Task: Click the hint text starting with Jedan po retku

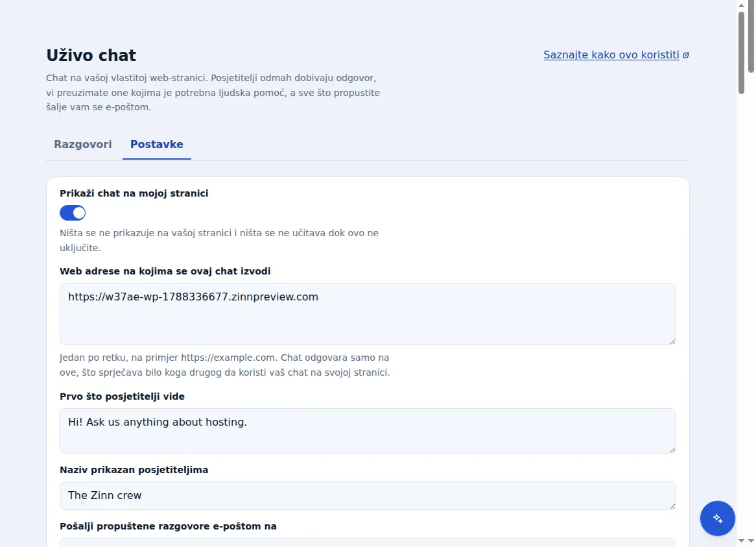Action: pos(225,365)
